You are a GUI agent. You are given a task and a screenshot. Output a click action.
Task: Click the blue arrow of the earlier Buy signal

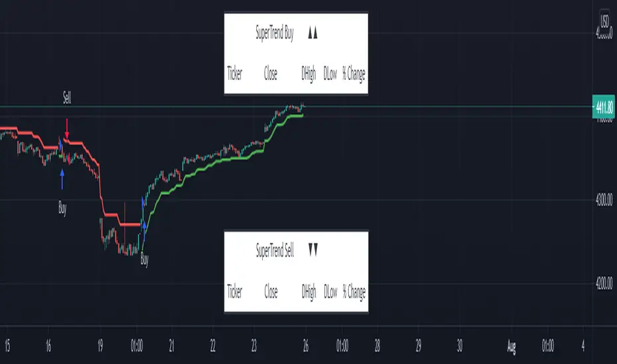click(x=62, y=177)
